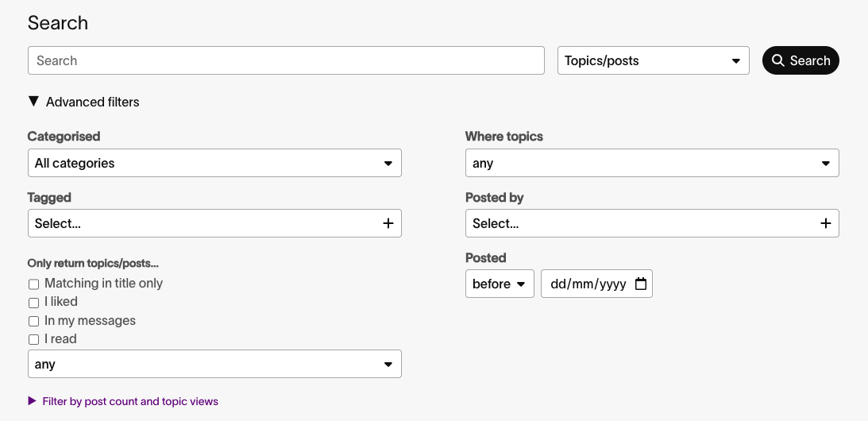
Task: Open the dropdown below I read
Action: 214,364
